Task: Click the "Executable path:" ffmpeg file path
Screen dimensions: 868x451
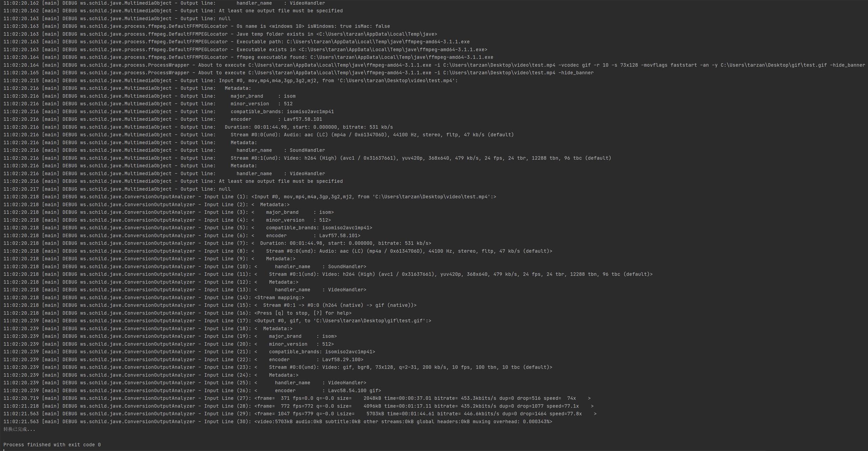Action: tap(378, 42)
